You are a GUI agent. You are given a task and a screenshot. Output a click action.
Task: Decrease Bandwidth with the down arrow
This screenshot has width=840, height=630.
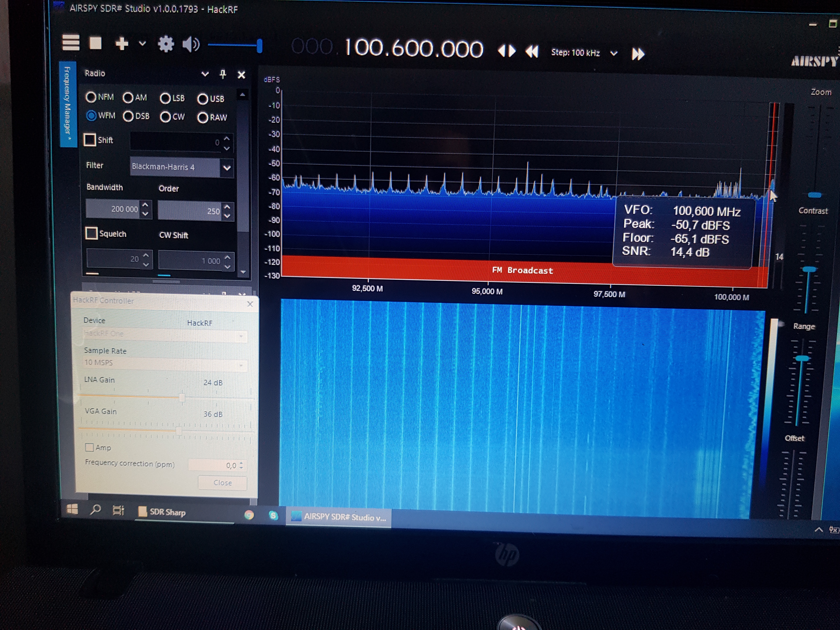tap(145, 214)
